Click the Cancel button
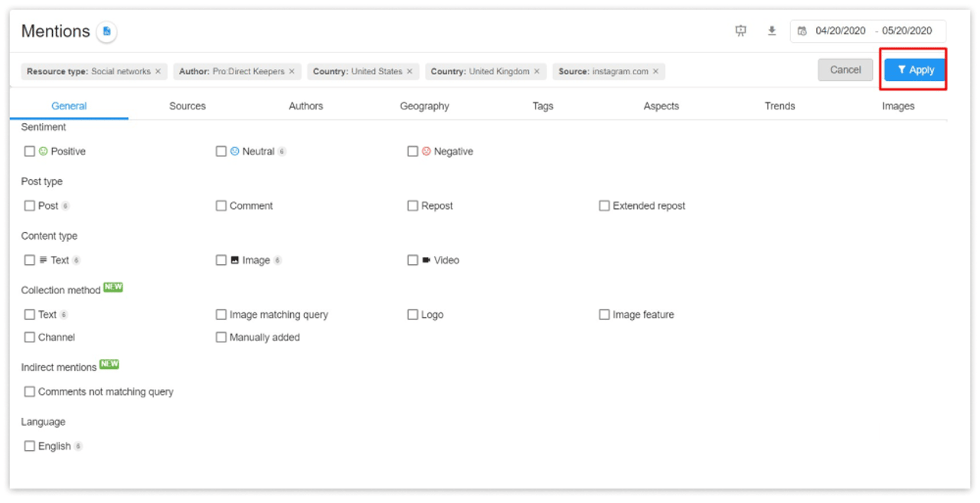980x503 pixels. 845,70
